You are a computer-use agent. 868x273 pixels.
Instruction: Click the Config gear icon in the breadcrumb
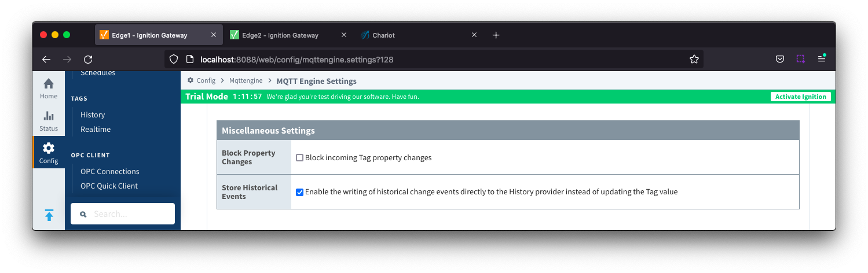coord(191,80)
